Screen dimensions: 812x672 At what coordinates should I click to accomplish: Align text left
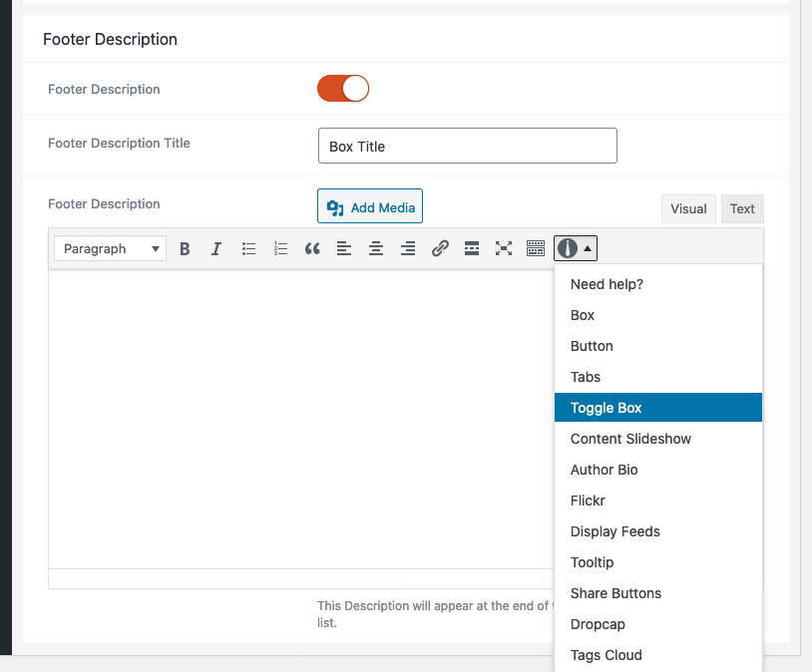(344, 249)
